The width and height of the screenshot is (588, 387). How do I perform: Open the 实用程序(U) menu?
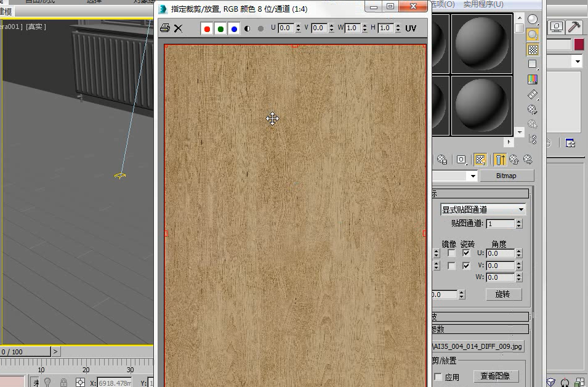(483, 4)
